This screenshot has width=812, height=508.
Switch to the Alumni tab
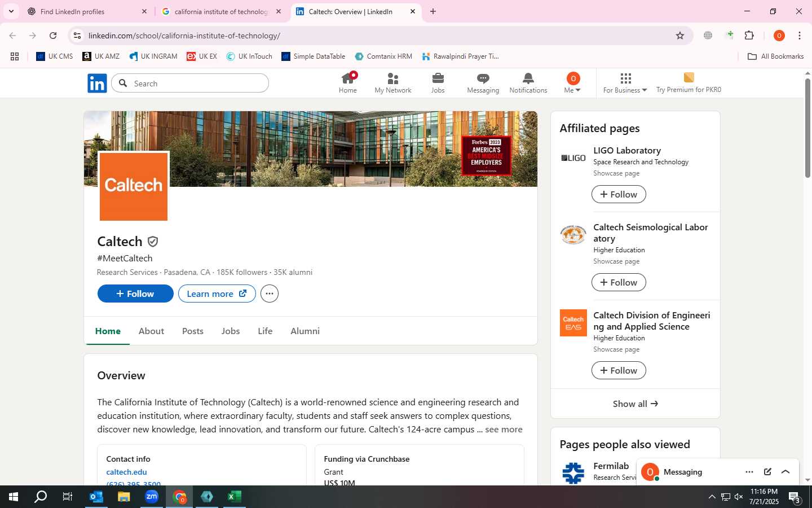tap(305, 331)
